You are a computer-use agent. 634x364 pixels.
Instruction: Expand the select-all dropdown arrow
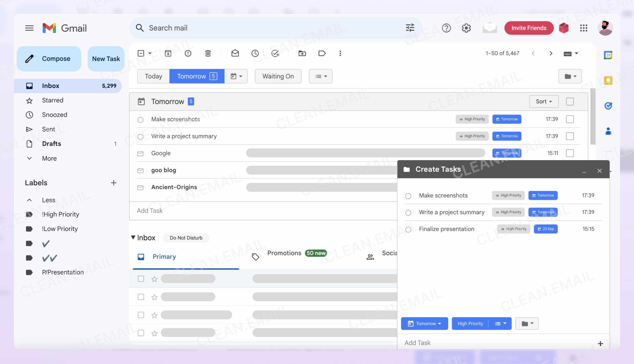coord(150,53)
